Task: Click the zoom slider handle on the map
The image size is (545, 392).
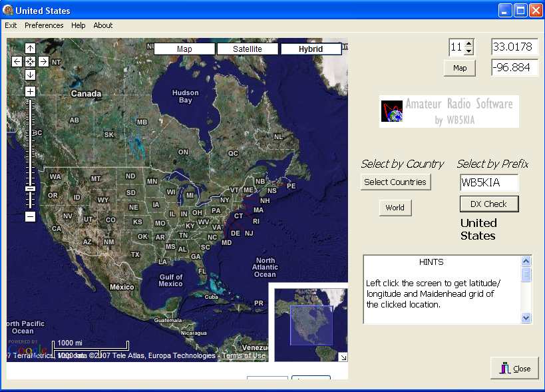Action: (x=30, y=189)
